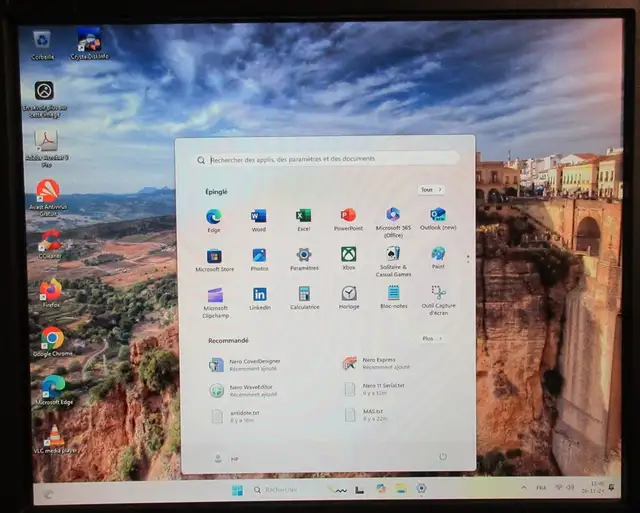
Task: Launch Calculatrice
Action: [304, 298]
